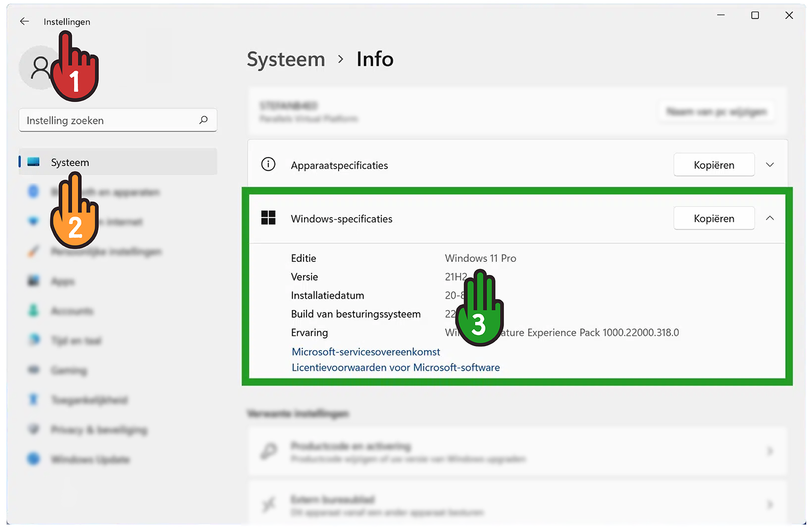Viewport: 812px width, 530px height.
Task: Focus the Instelling zoeken search field
Action: [109, 120]
